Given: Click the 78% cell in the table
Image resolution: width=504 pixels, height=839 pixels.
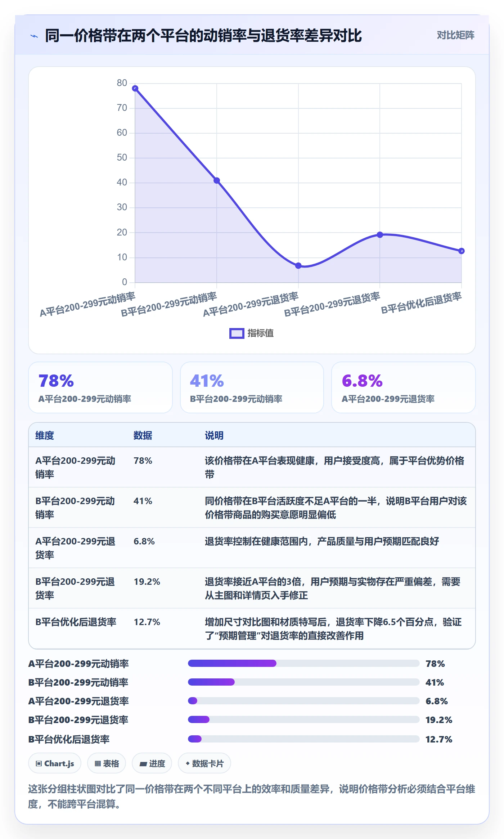Looking at the screenshot, I should coord(143,461).
